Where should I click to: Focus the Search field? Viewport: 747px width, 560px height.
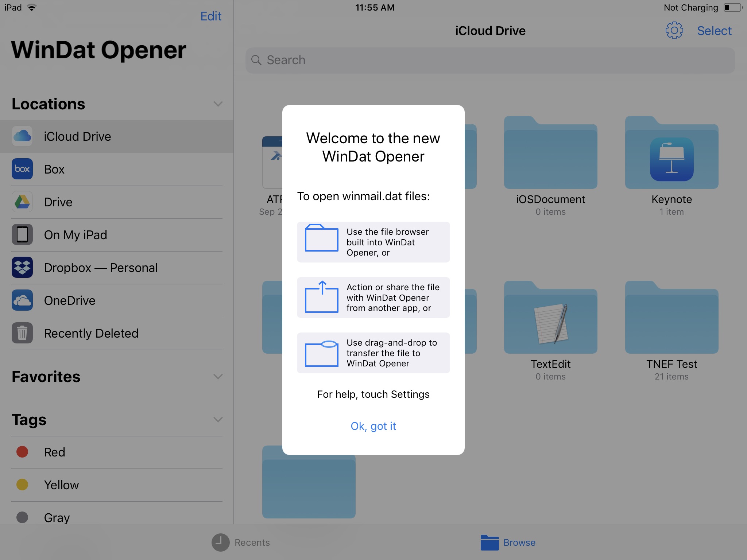point(490,60)
